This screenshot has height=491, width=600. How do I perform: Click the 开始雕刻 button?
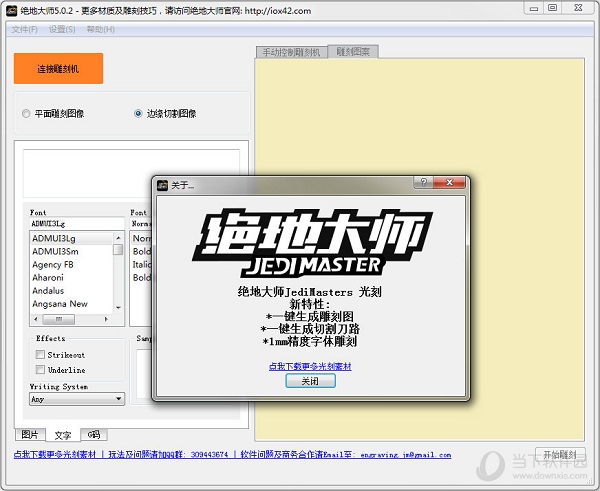(560, 455)
